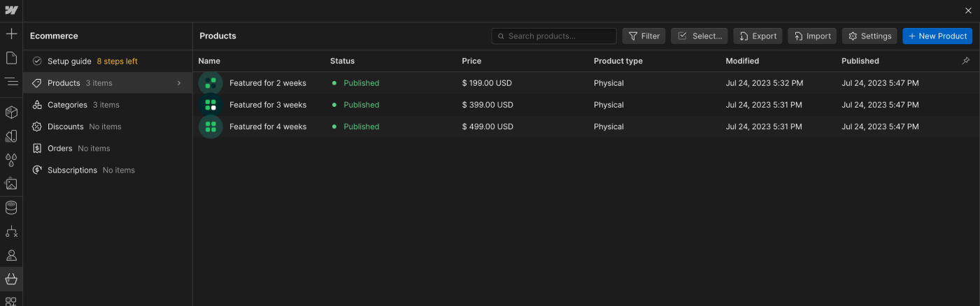The image size is (980, 306).
Task: Open thumbnail of Featured for 4 weeks
Action: pos(211,126)
